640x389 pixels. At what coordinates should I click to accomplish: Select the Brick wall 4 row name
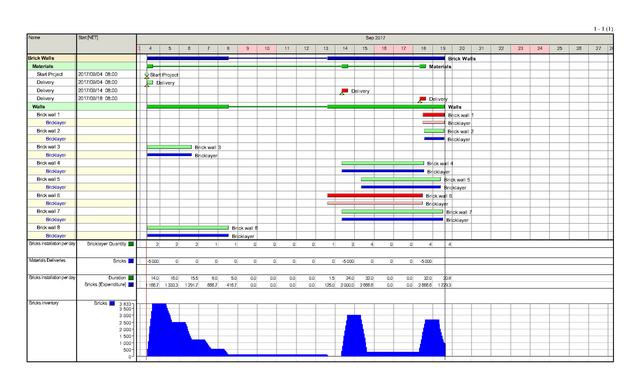coord(48,163)
